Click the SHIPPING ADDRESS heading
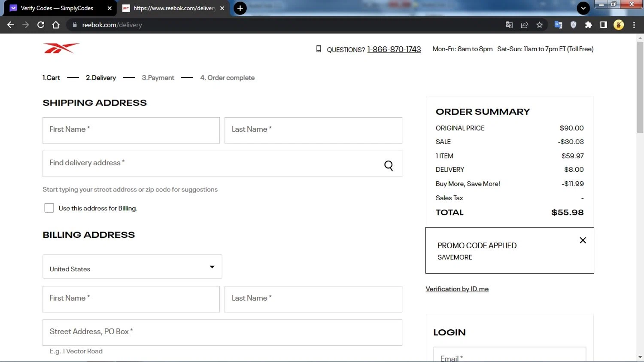This screenshot has width=644, height=362. [94, 103]
